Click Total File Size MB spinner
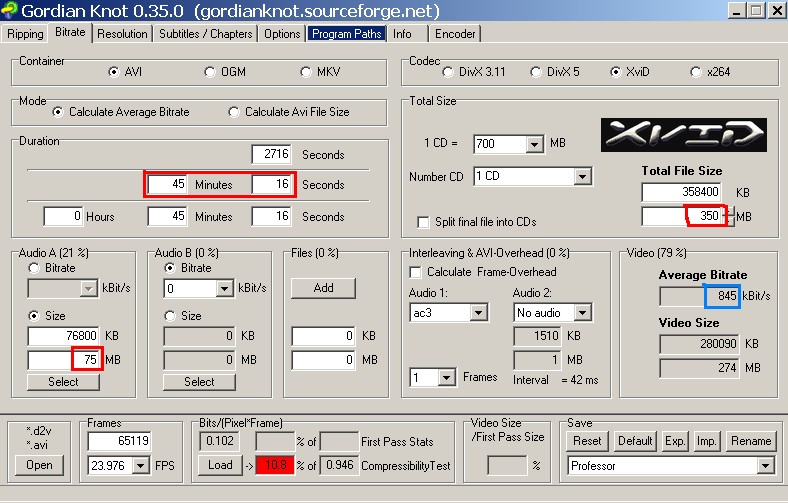788x503 pixels. point(730,217)
